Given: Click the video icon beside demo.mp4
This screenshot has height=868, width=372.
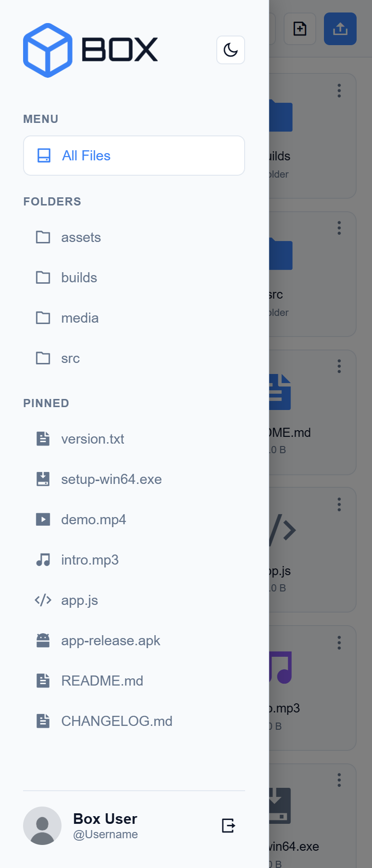Looking at the screenshot, I should tap(43, 519).
